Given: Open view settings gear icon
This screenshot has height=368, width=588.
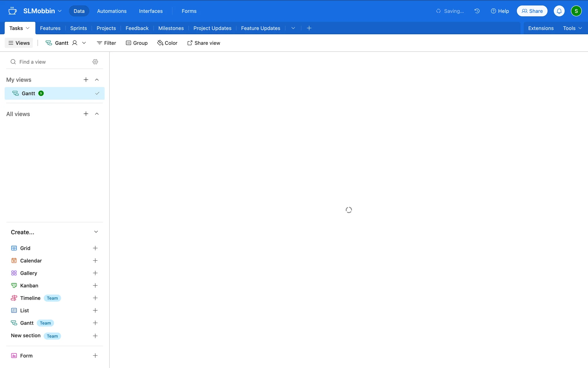Looking at the screenshot, I should [x=95, y=62].
